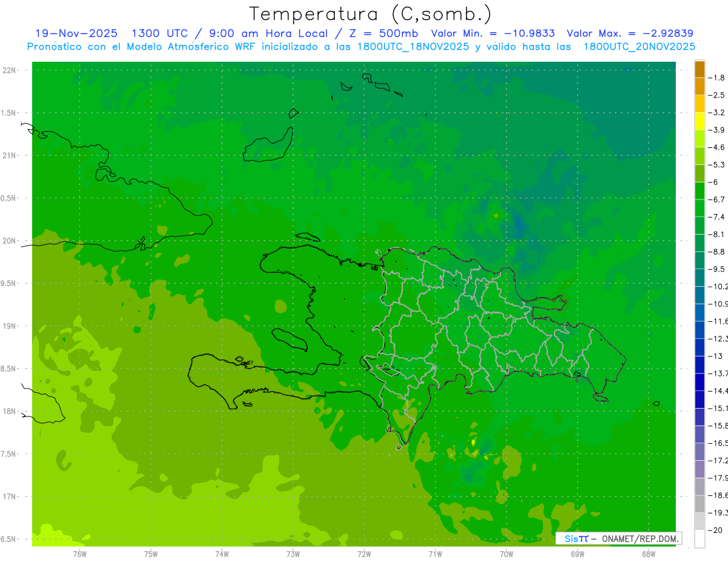Click the '-2.5' color scale label
The image size is (728, 562).
[x=717, y=95]
